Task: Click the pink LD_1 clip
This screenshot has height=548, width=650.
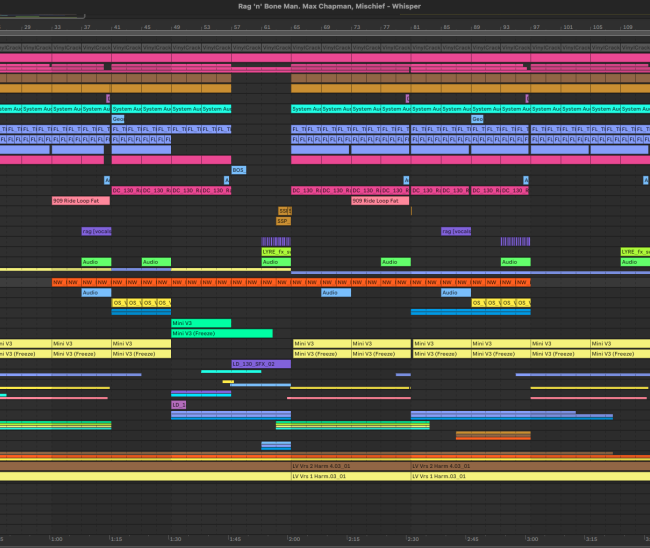Action: (179, 405)
